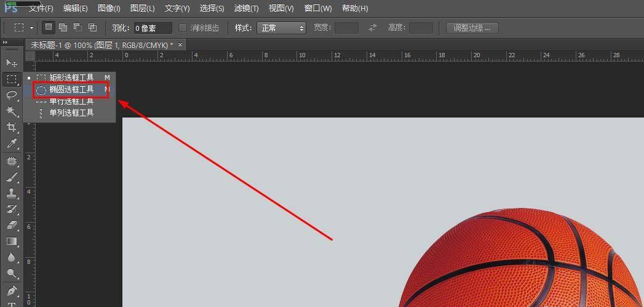Open the 样式 dropdown showing 正常

point(281,28)
